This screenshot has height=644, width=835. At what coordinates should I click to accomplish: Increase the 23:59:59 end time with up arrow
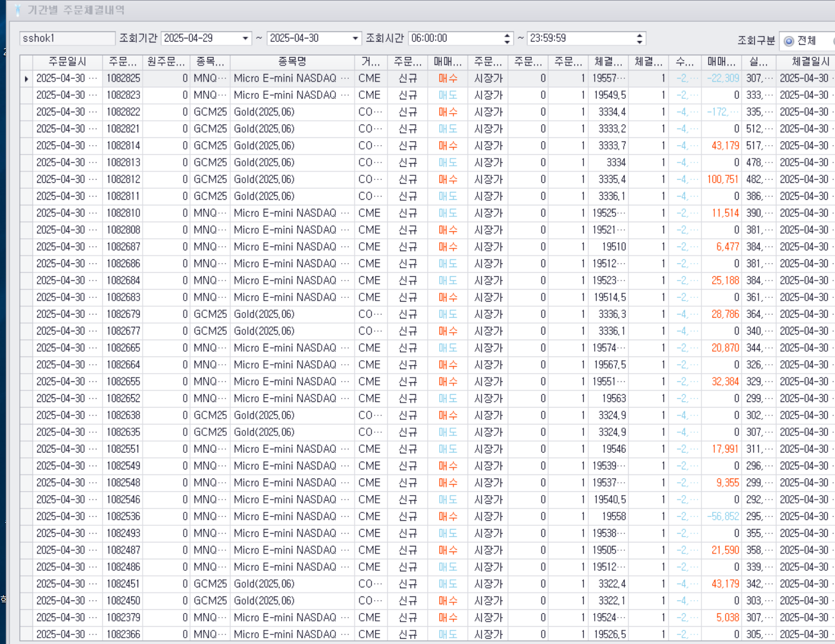[x=639, y=35]
